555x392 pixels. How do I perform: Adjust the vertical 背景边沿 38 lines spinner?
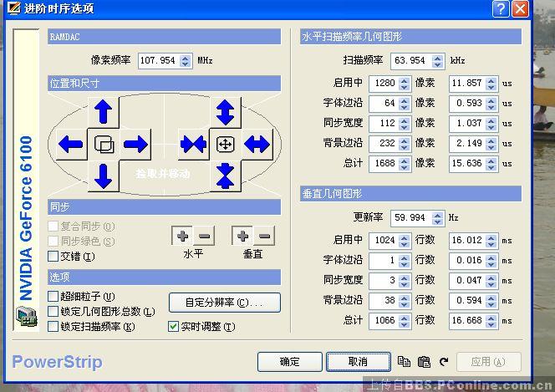[x=404, y=301]
